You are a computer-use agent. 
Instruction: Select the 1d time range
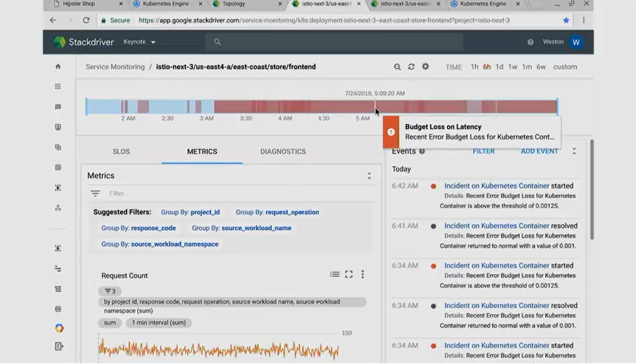(x=499, y=67)
